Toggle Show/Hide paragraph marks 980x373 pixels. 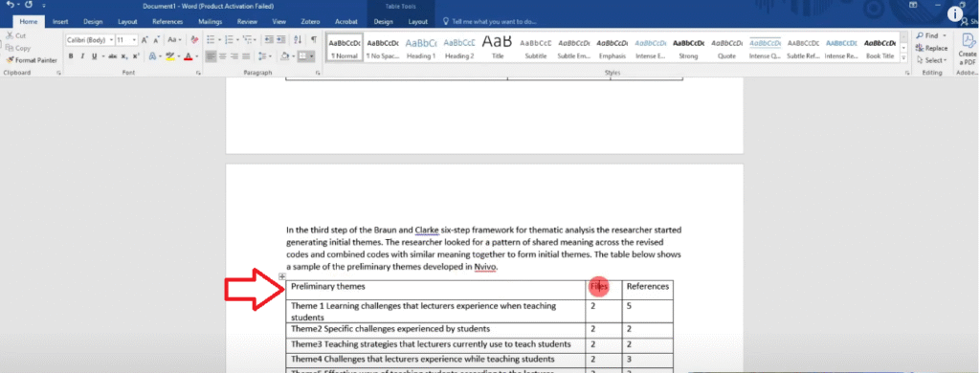coord(313,40)
